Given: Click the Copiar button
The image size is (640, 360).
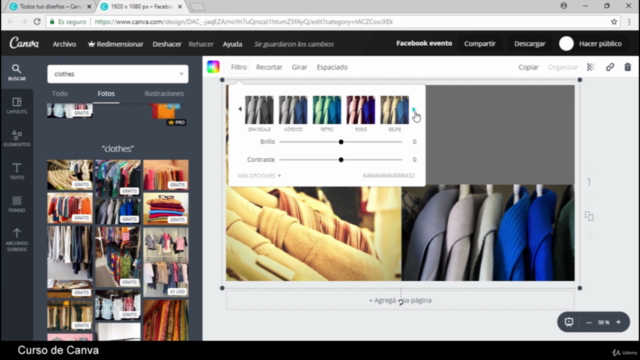Looking at the screenshot, I should pos(529,67).
